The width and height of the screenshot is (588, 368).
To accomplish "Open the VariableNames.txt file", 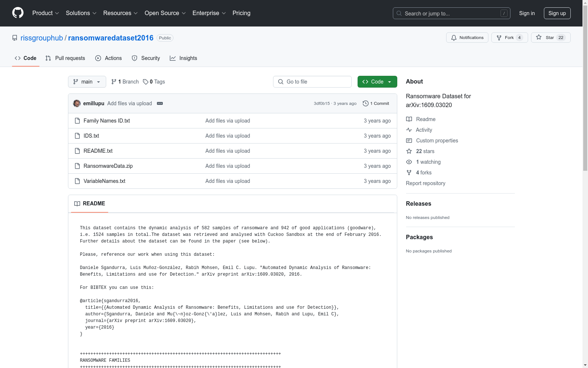I will point(104,181).
